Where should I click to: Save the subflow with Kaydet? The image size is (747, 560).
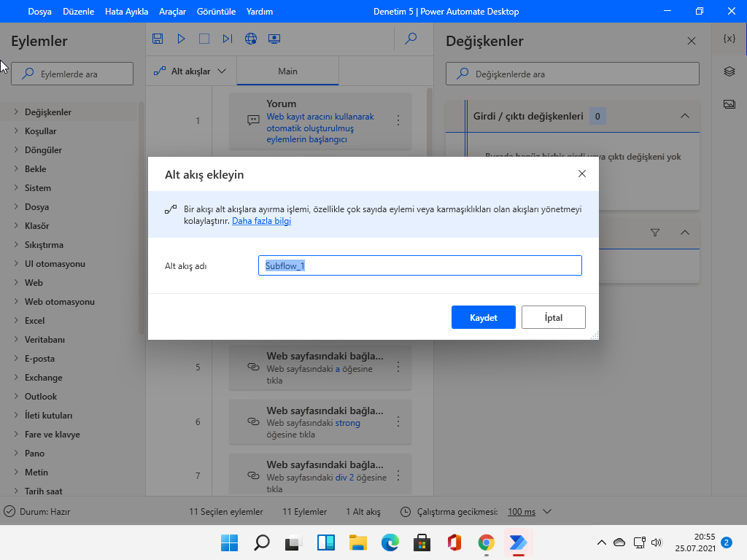click(x=483, y=316)
